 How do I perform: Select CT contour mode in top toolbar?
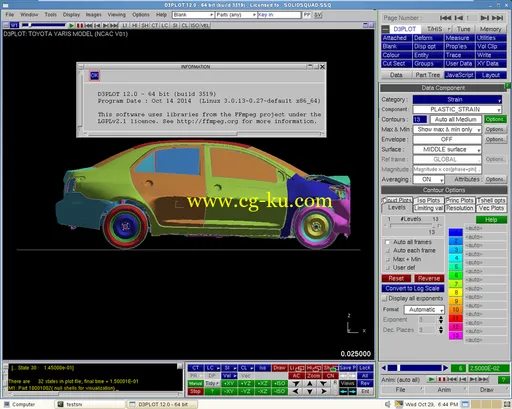coord(155,25)
